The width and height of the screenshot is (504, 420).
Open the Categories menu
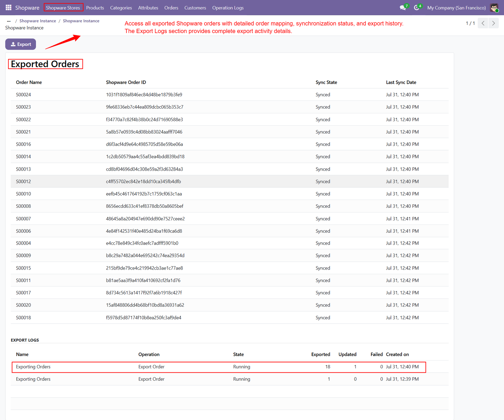pyautogui.click(x=121, y=8)
